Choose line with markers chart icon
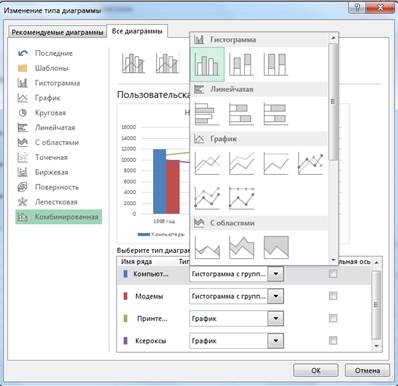 point(310,163)
